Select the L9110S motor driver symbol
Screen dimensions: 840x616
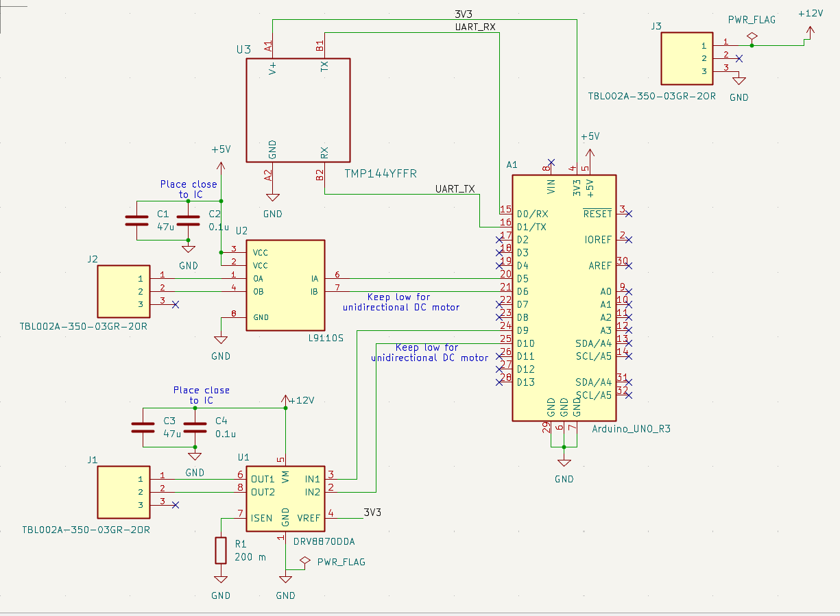coord(285,285)
